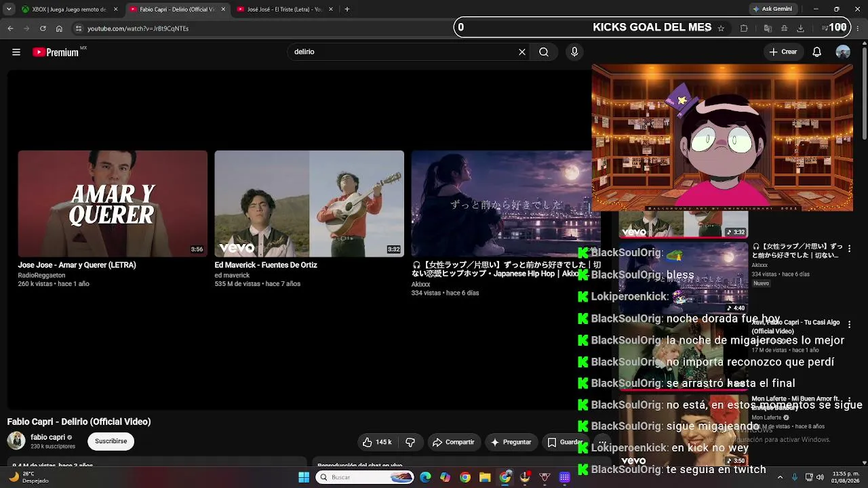Click Ask Gemini in the browser
Screen dimensions: 868x488
[x=772, y=9]
